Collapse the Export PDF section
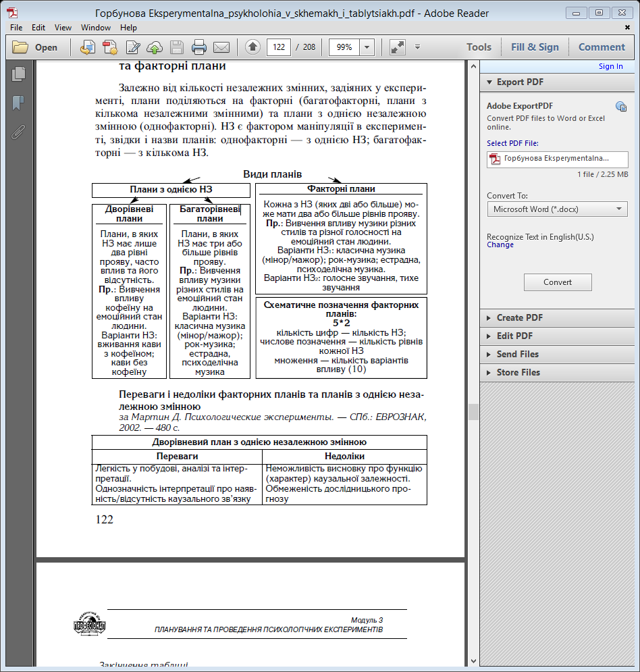This screenshot has width=640, height=672. 520,82
